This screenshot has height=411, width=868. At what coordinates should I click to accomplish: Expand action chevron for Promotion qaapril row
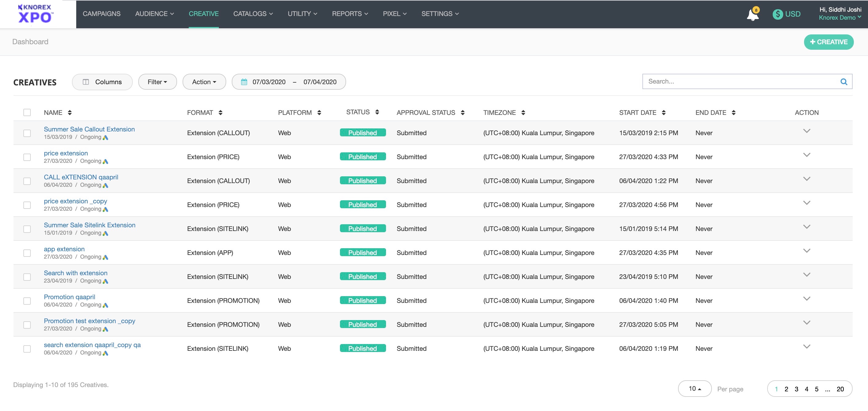pyautogui.click(x=806, y=299)
